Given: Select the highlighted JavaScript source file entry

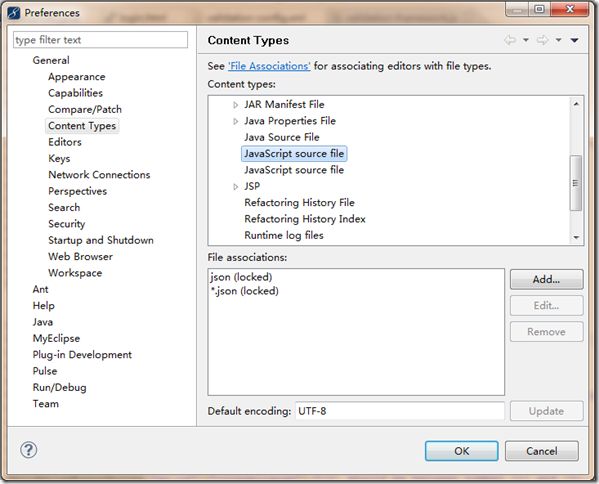Looking at the screenshot, I should point(294,154).
